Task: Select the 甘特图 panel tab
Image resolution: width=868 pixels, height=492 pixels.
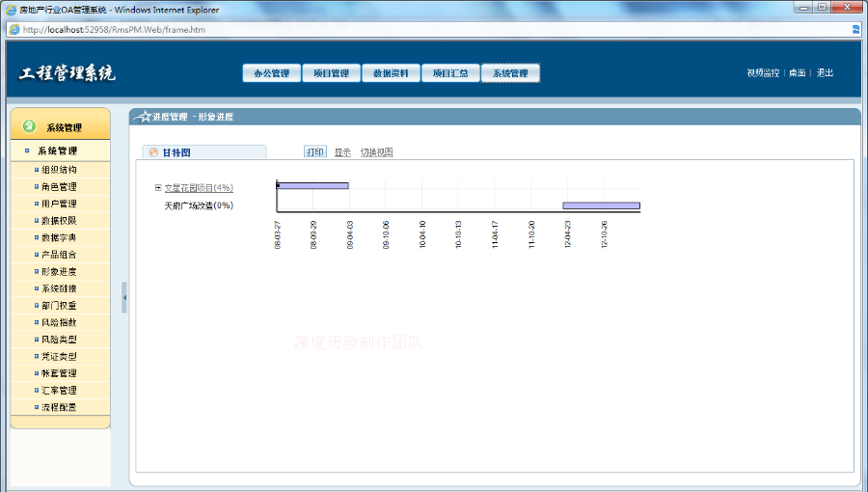Action: coord(204,152)
